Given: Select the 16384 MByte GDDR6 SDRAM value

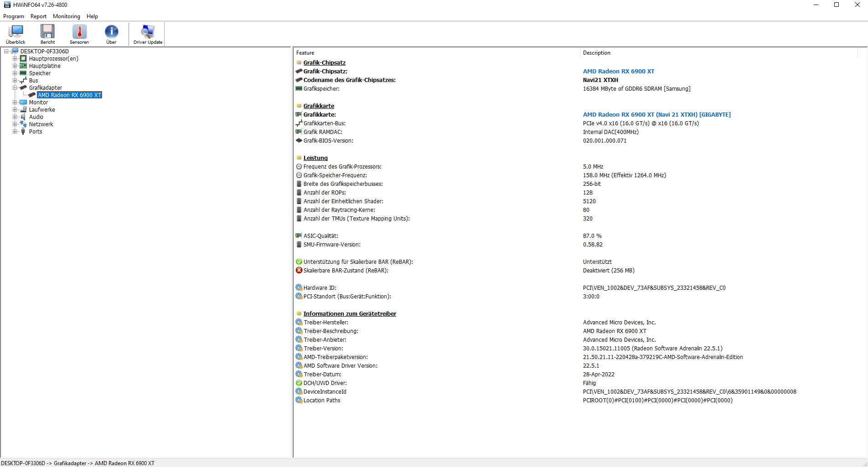Looking at the screenshot, I should 637,88.
